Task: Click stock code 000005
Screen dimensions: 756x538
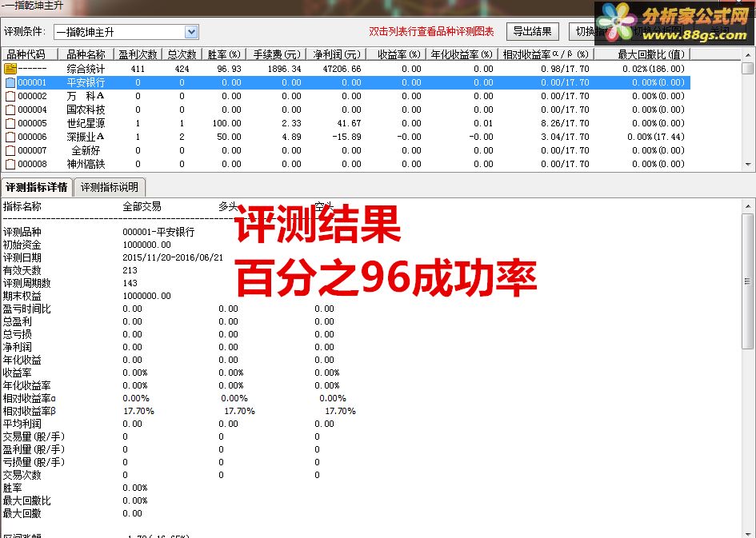Action: [32, 123]
